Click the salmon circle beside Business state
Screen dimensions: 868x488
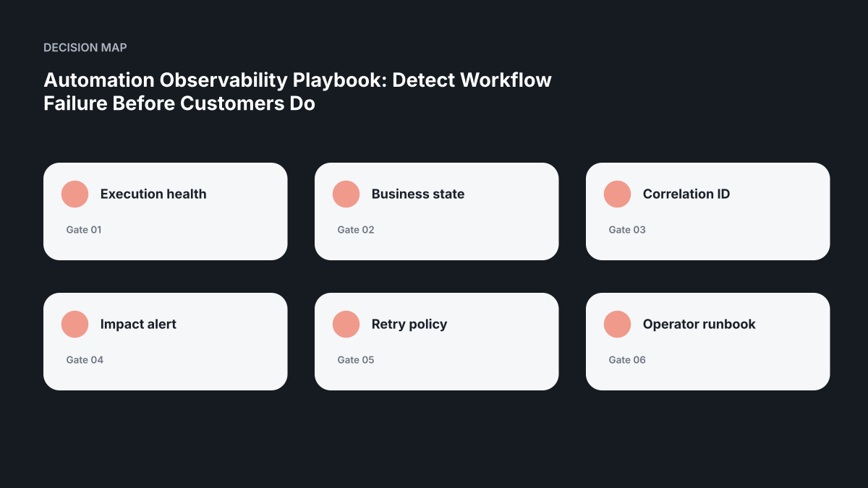(x=346, y=194)
